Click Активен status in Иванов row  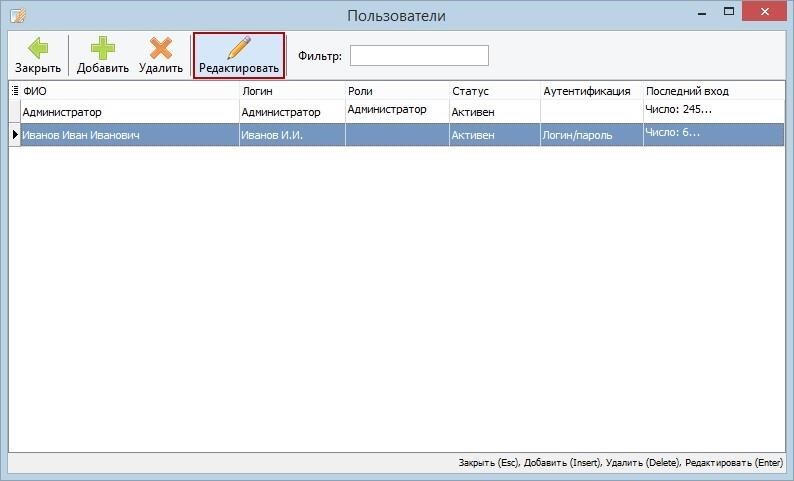(x=495, y=135)
